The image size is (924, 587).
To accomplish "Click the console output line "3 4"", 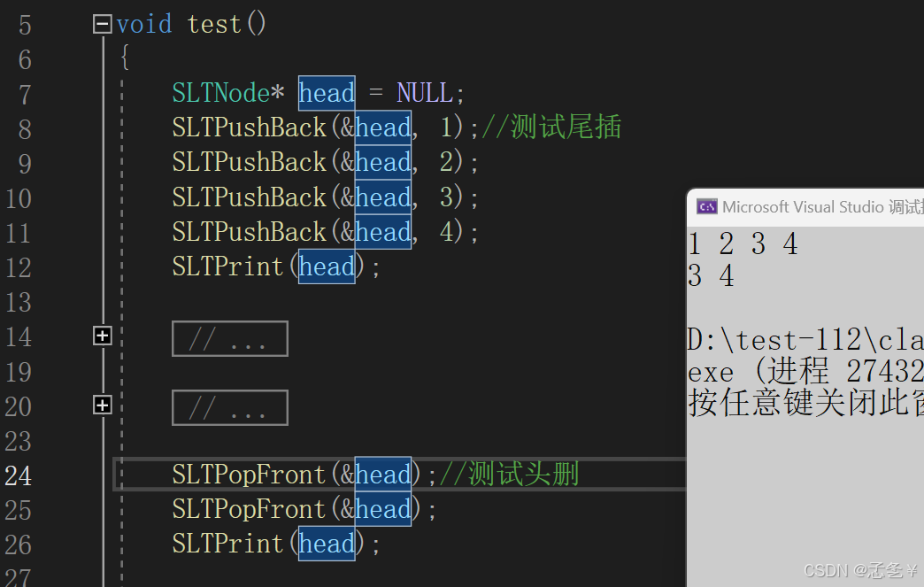I will pyautogui.click(x=712, y=276).
